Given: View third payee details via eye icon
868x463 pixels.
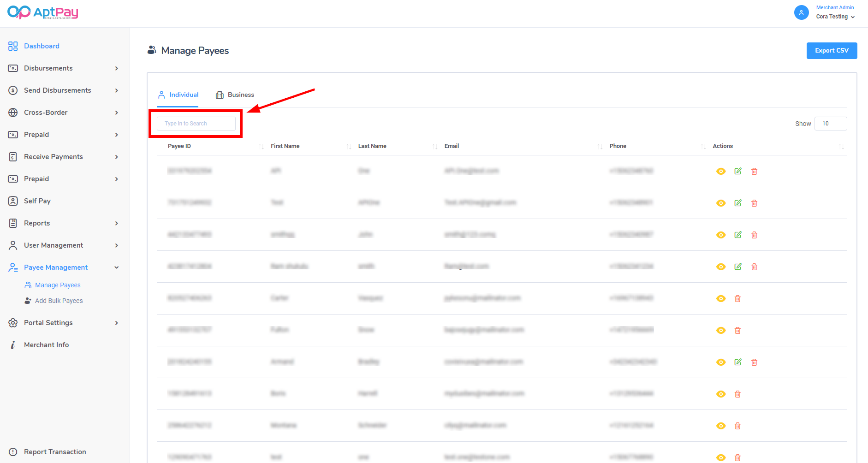Looking at the screenshot, I should pyautogui.click(x=721, y=235).
